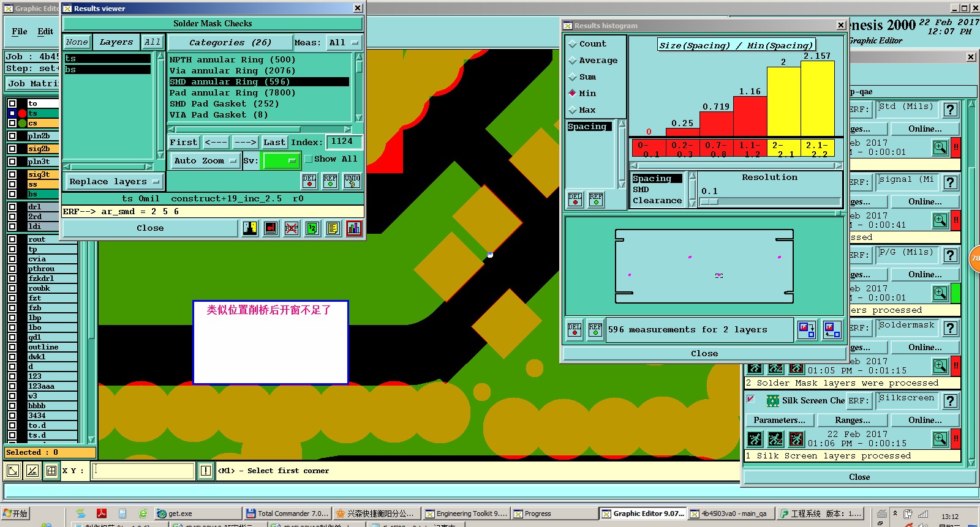Click the DEL icon in Results viewer

coord(309,181)
